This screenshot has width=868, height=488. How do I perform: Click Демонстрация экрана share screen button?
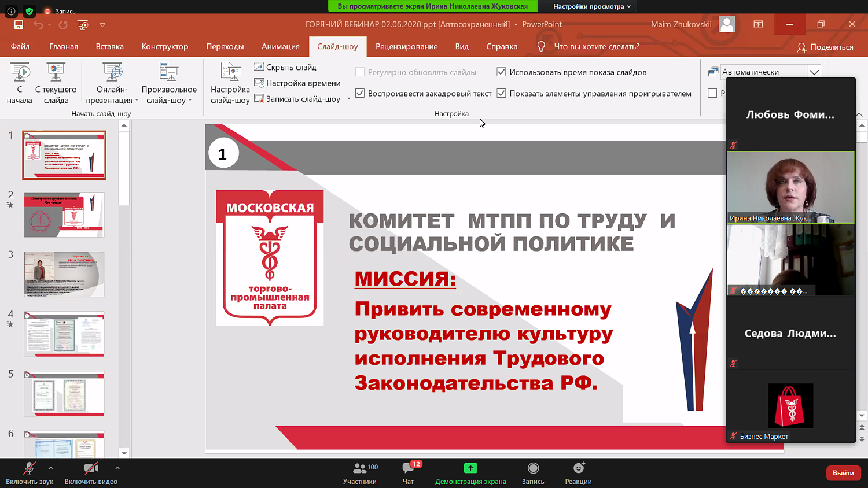click(x=470, y=473)
